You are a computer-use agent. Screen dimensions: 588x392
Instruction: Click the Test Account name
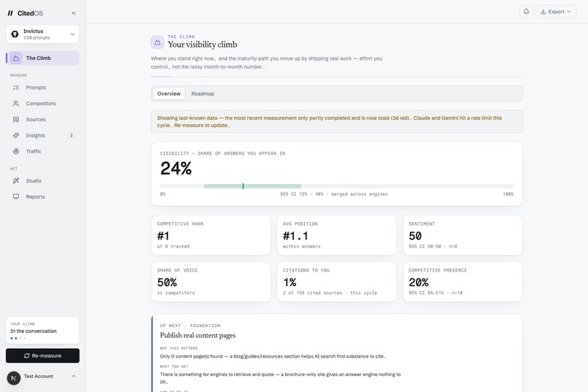coord(38,376)
